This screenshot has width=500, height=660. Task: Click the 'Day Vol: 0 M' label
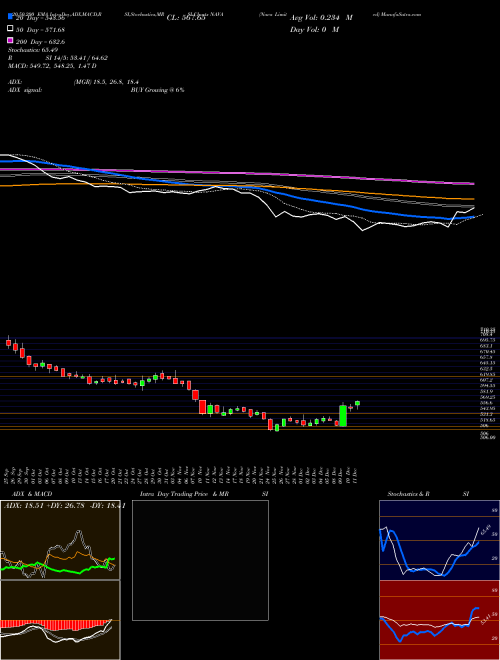[314, 29]
